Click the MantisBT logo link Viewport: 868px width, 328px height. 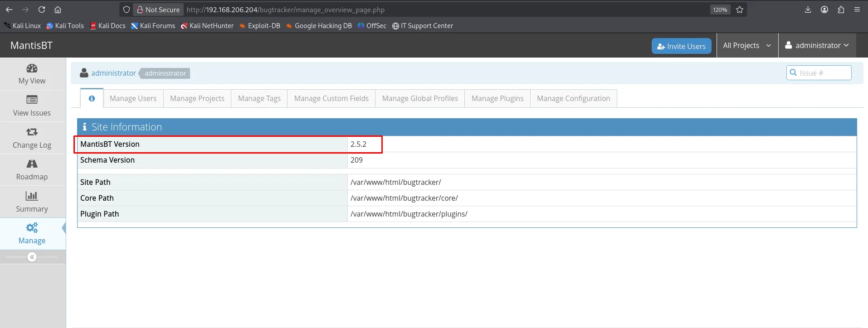point(31,45)
